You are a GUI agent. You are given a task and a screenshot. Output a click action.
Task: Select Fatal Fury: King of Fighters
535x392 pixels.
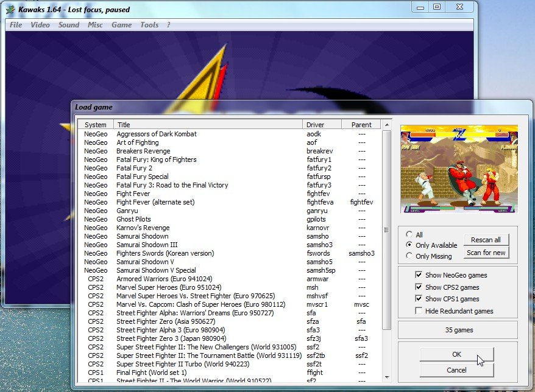(x=229, y=159)
